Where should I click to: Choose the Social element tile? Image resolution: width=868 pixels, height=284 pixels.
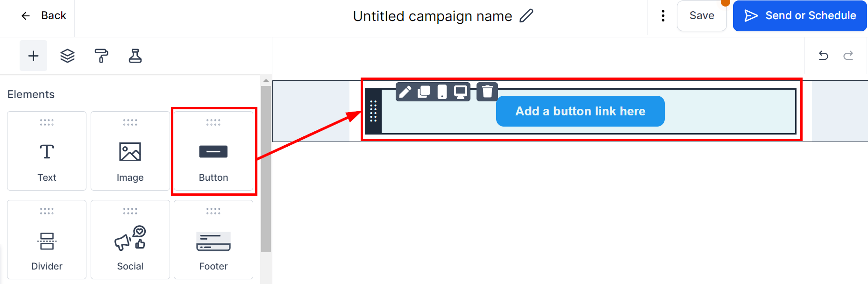(130, 240)
